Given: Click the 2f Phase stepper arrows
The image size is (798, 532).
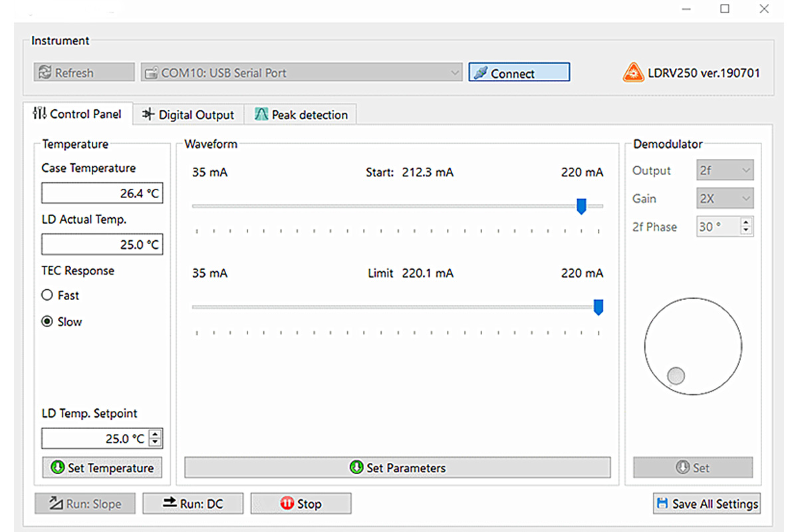Looking at the screenshot, I should (746, 227).
